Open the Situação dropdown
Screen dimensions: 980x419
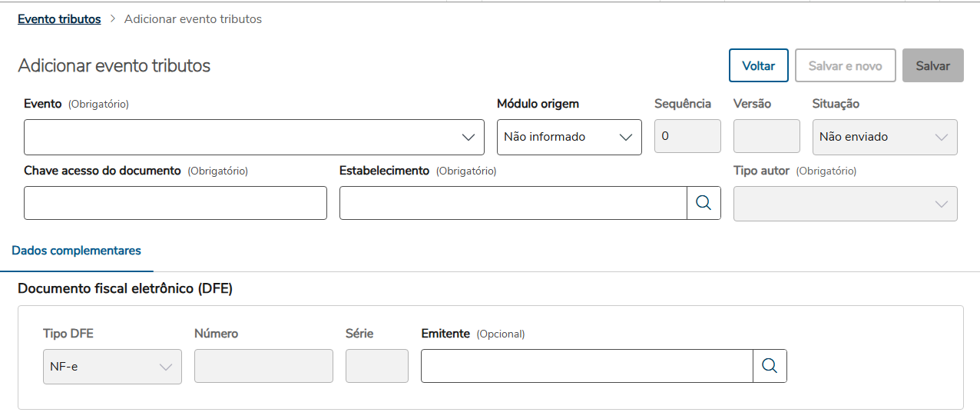pos(884,137)
